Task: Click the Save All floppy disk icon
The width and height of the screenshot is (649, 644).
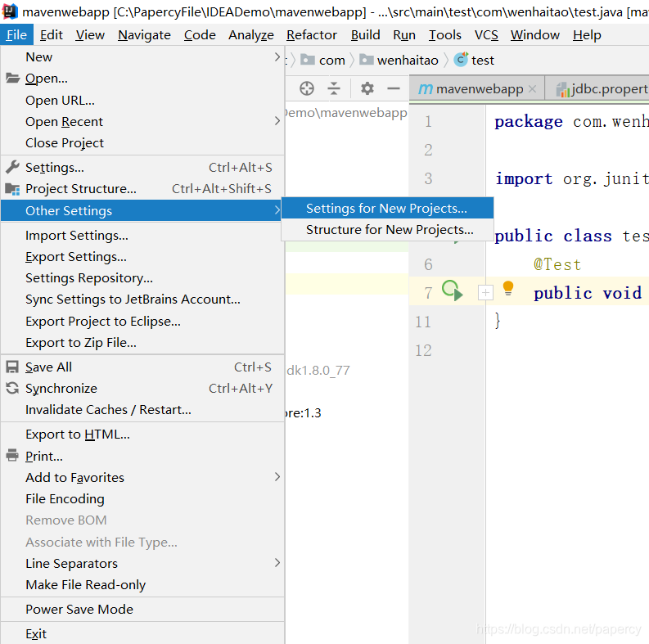Action: [x=12, y=367]
